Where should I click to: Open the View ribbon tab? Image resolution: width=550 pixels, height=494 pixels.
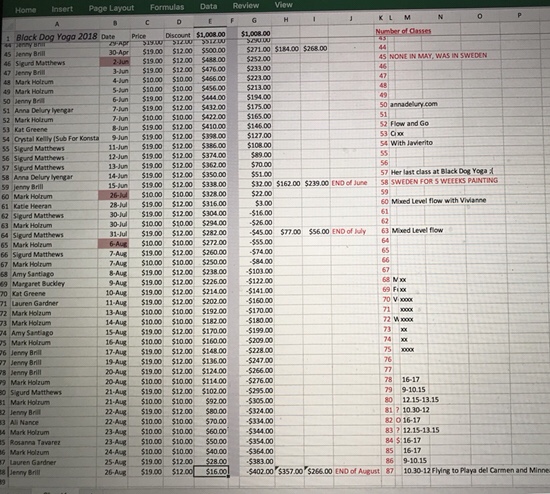coord(283,5)
